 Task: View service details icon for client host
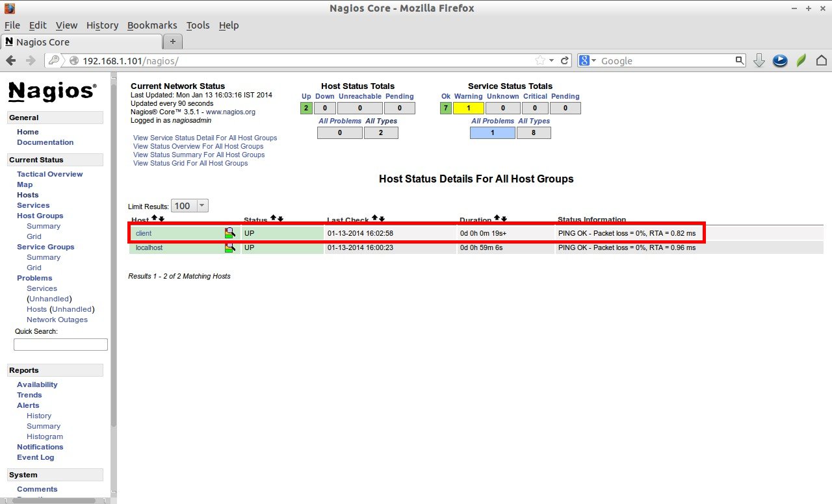230,233
